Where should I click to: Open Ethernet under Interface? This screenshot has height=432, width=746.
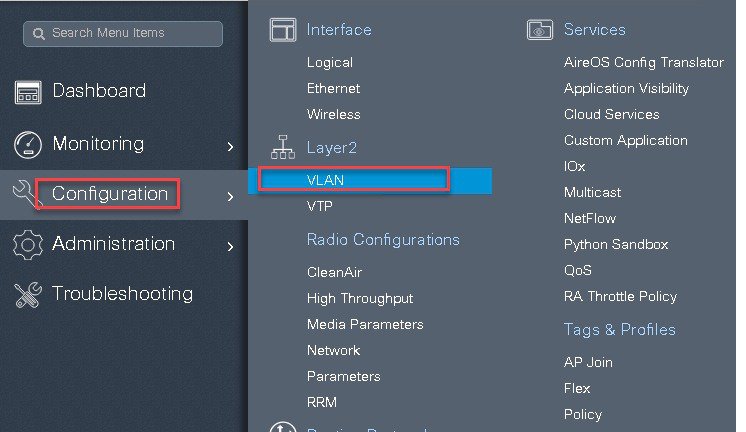[334, 88]
